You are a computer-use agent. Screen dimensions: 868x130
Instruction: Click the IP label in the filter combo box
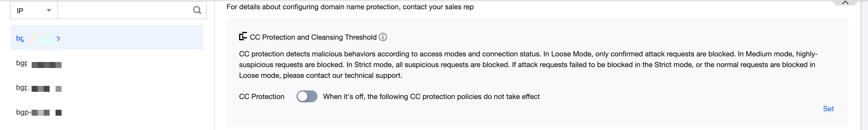[20, 11]
